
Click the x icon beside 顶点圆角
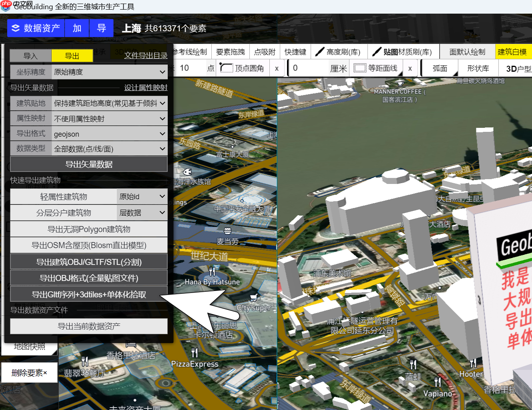point(277,68)
